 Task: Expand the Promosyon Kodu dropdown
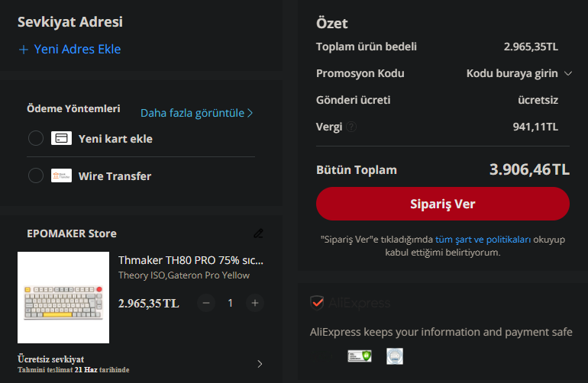pyautogui.click(x=567, y=74)
